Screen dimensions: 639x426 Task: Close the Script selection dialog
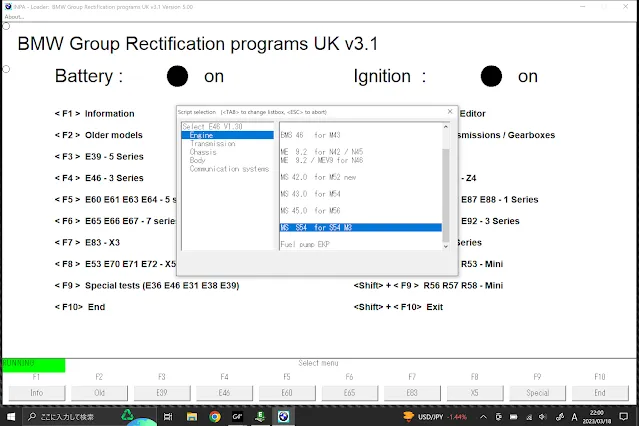tap(450, 111)
